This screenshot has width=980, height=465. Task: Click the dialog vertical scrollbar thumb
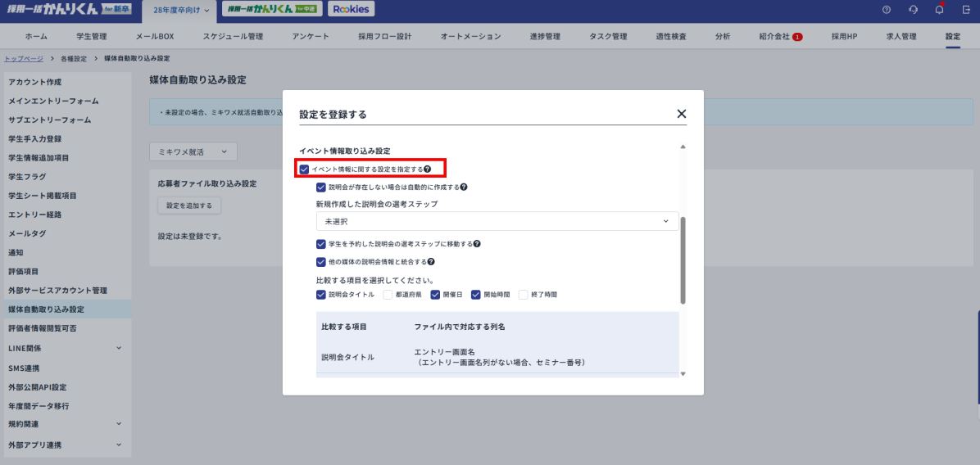(683, 260)
